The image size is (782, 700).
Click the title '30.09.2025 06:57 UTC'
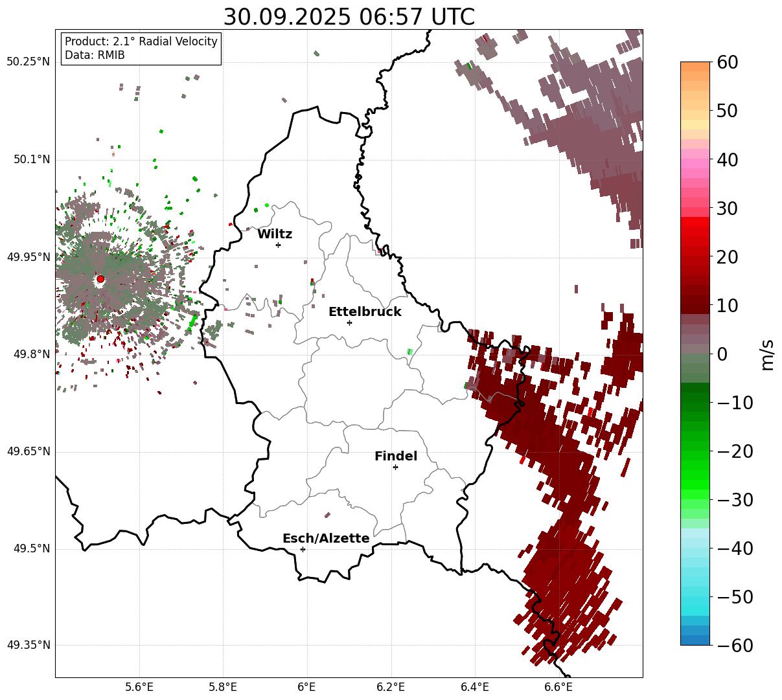(x=349, y=17)
